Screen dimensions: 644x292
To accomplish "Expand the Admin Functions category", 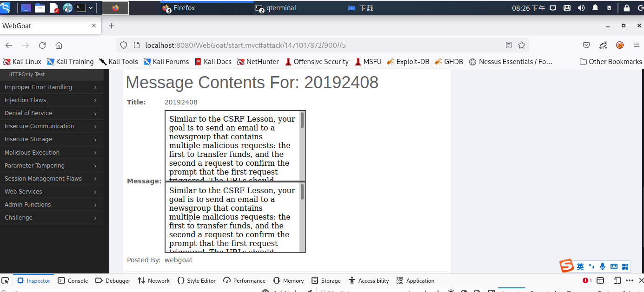I will pyautogui.click(x=52, y=205).
